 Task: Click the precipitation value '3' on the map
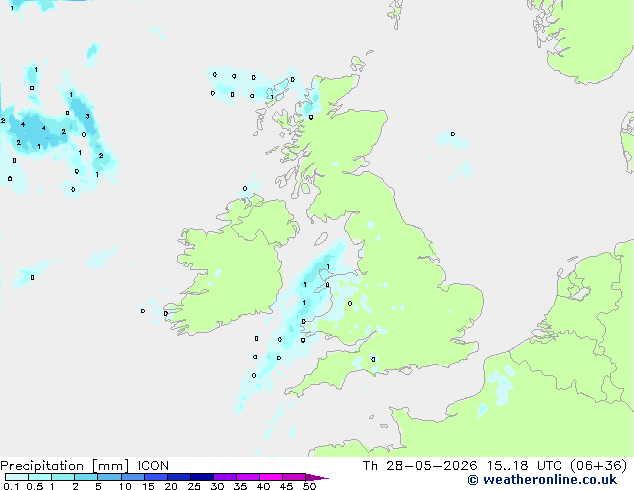coord(87,116)
